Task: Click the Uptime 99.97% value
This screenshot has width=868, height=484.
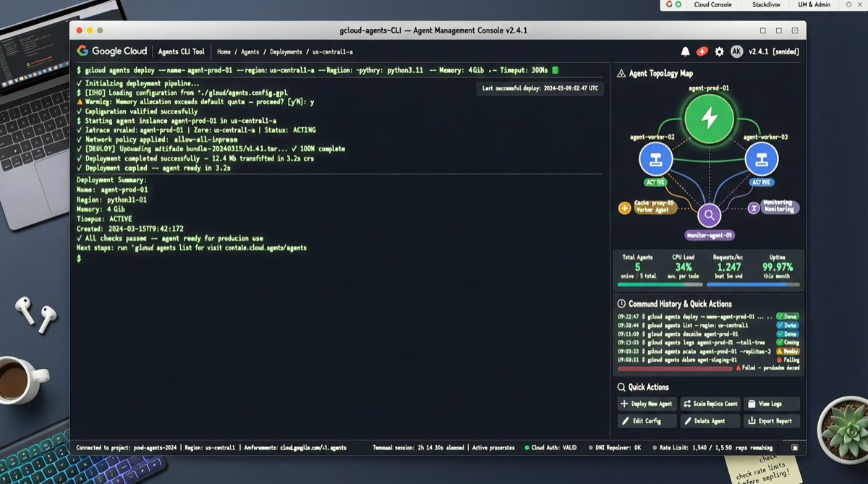Action: click(778, 267)
